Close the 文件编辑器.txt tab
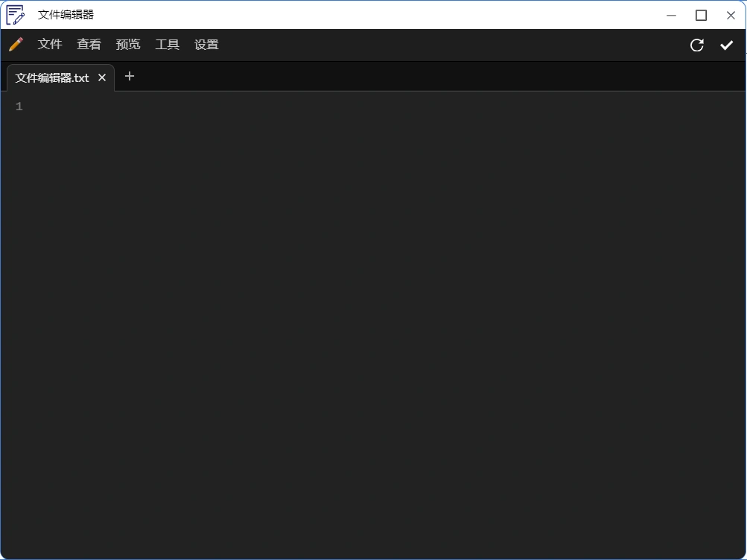The width and height of the screenshot is (747, 560). click(102, 77)
